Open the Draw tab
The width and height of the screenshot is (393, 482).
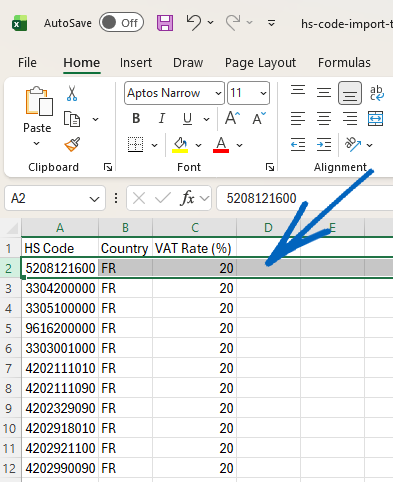188,63
